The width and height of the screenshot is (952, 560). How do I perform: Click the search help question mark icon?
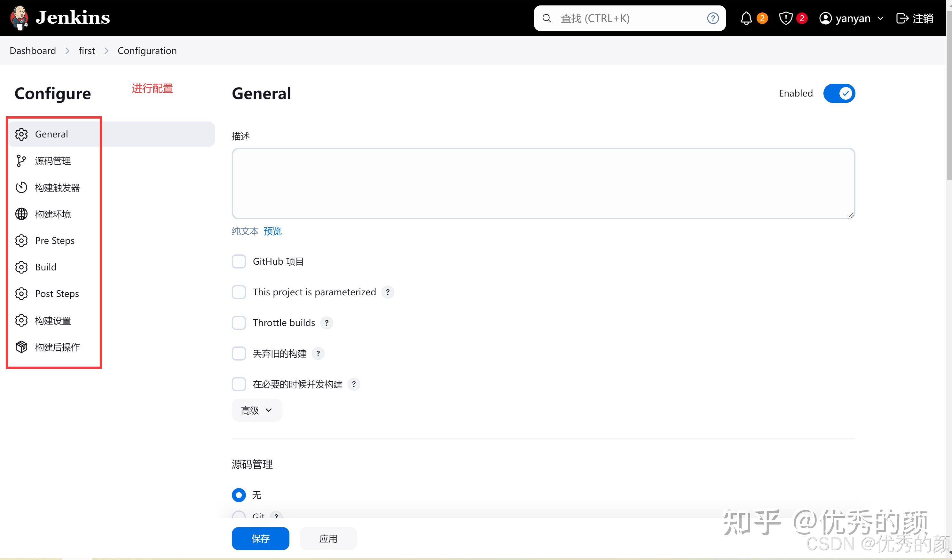(x=712, y=18)
